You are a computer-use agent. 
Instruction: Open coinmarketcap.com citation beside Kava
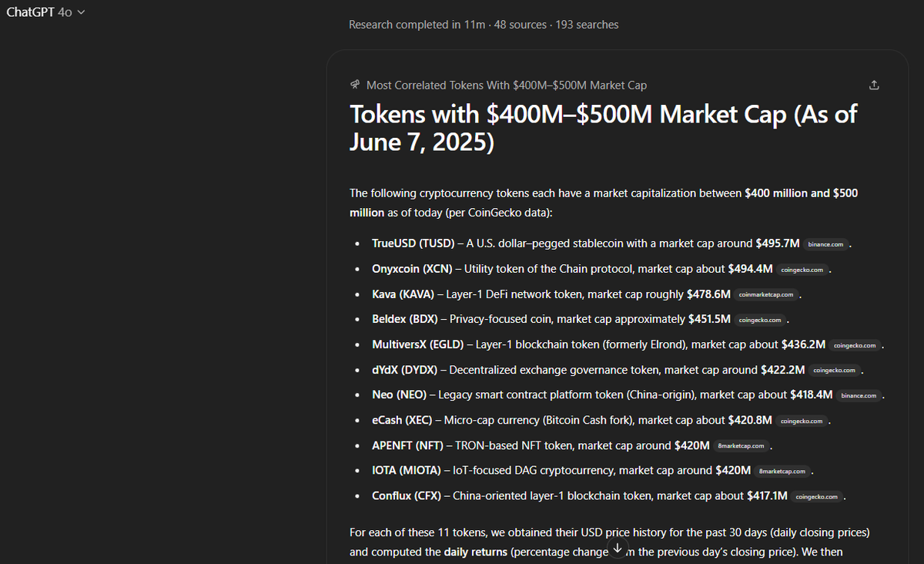click(x=765, y=294)
